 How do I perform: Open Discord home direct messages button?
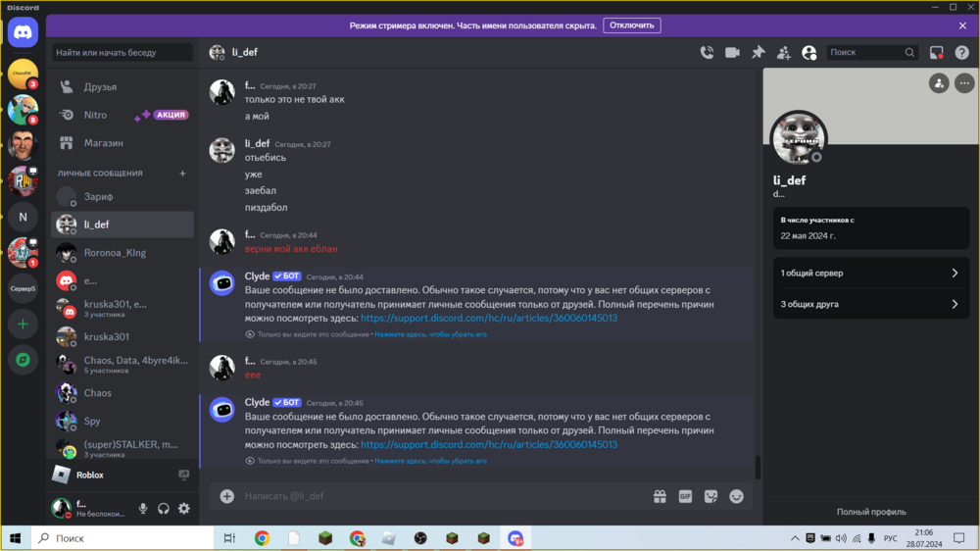[24, 32]
